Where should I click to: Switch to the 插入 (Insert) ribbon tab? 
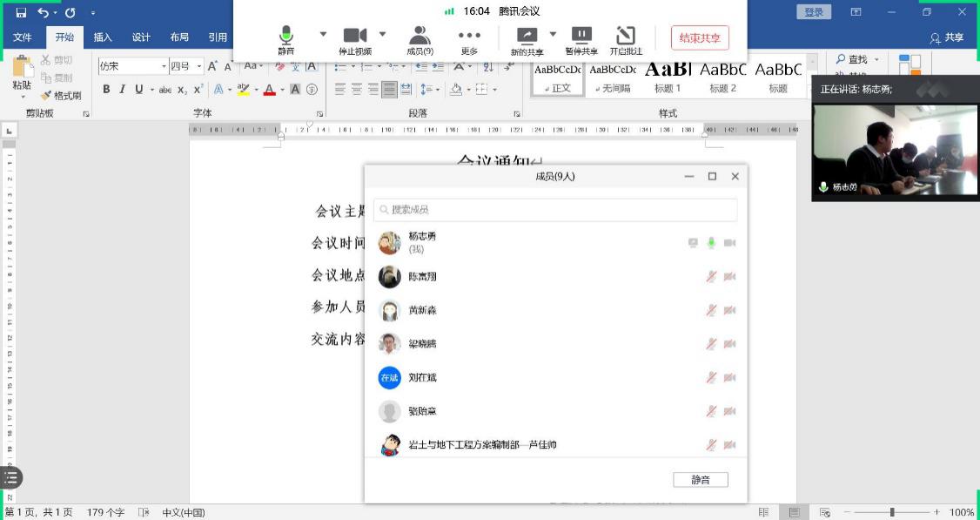103,37
